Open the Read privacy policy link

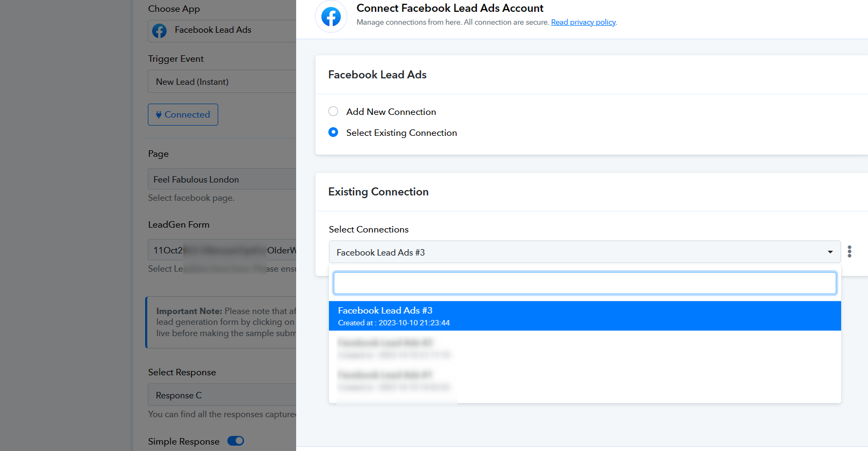point(583,22)
